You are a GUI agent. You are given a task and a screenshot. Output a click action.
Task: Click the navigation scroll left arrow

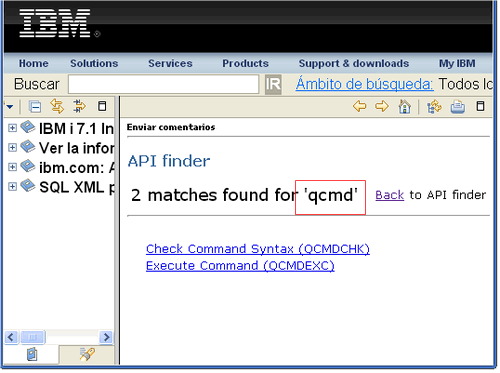(11, 337)
